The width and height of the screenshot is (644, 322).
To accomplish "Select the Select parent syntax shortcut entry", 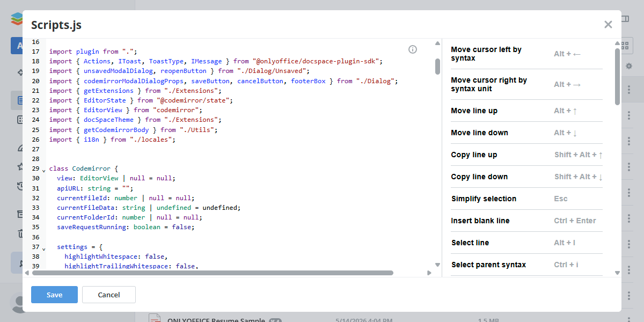I will (526, 265).
